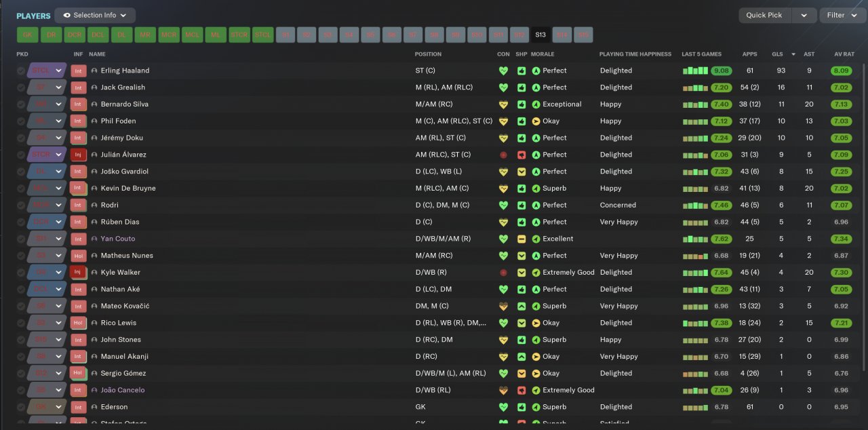
Task: Open the Filter dropdown
Action: (842, 15)
